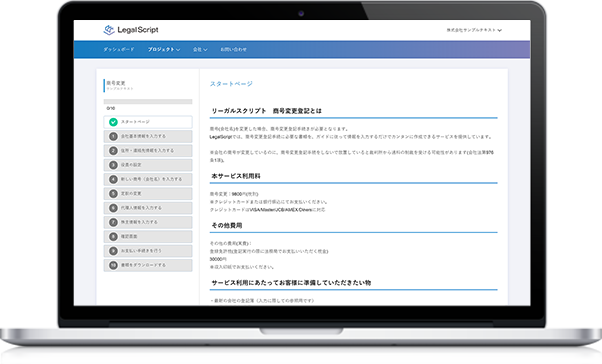Click the 商号変更 project title in the sidebar

(x=116, y=83)
